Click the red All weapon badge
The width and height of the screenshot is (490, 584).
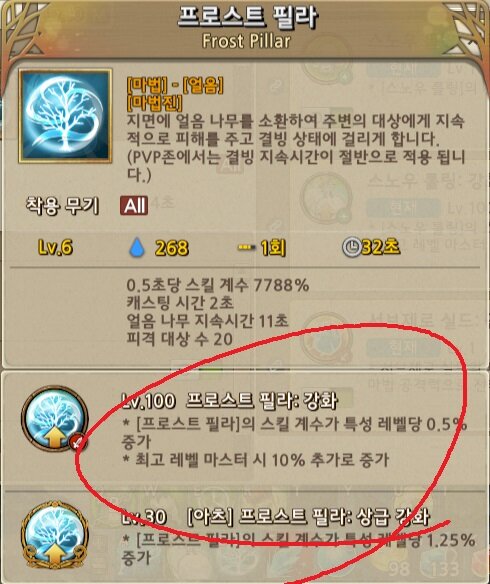[x=134, y=206]
